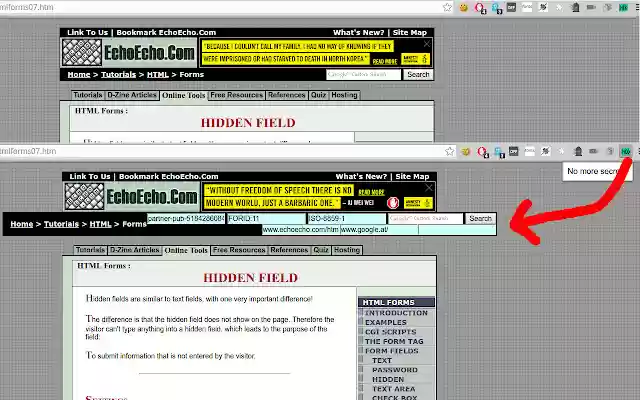Open Site Map link in upper window
This screenshot has width=640, height=400.
click(x=410, y=32)
